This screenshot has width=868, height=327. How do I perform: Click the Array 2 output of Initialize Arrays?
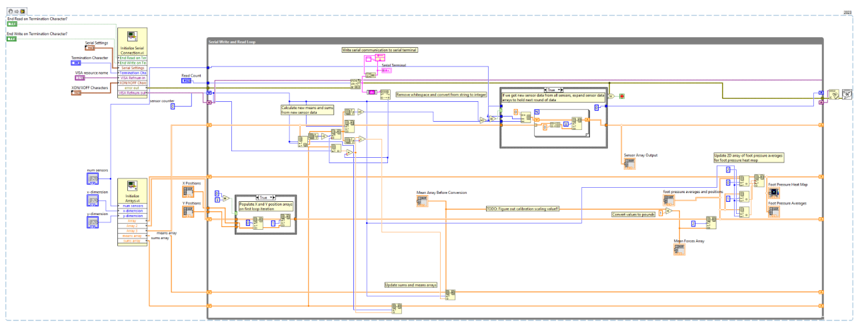click(133, 226)
